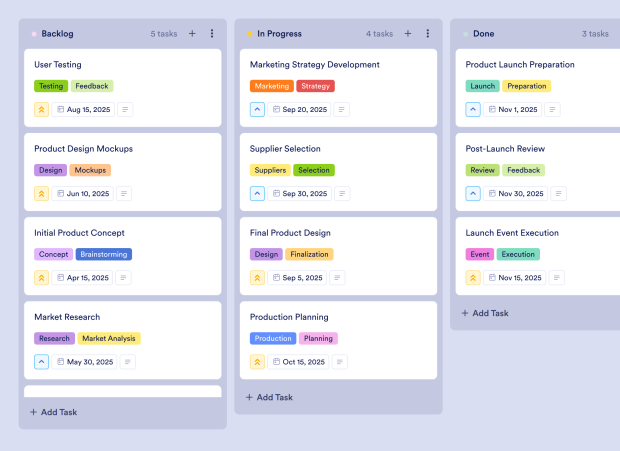Open the In Progress column options menu
The height and width of the screenshot is (451, 620).
[x=428, y=34]
